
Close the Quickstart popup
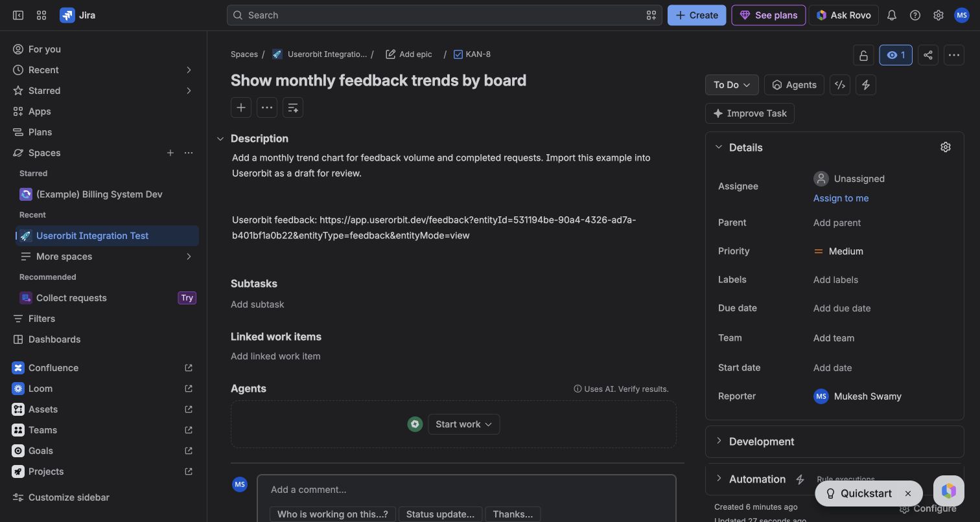(908, 494)
